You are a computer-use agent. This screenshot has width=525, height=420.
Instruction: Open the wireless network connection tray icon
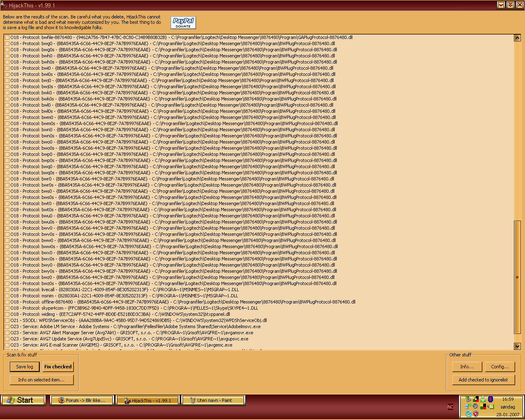coord(468,406)
